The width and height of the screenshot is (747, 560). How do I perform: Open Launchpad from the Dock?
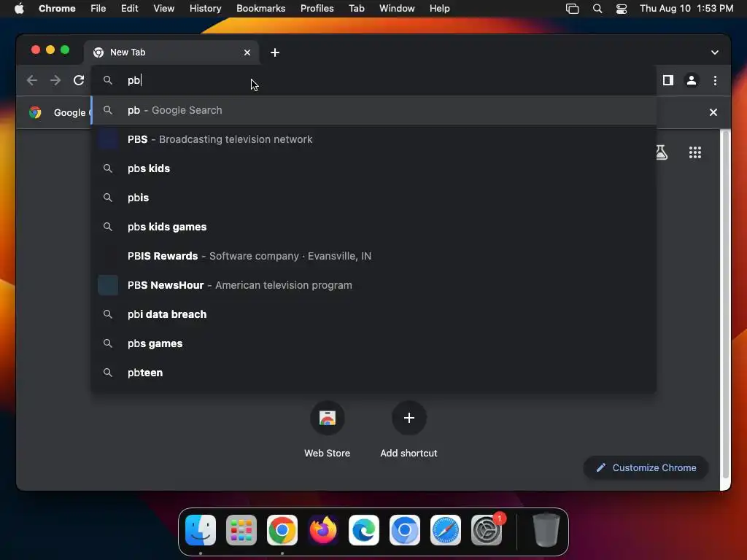(241, 530)
